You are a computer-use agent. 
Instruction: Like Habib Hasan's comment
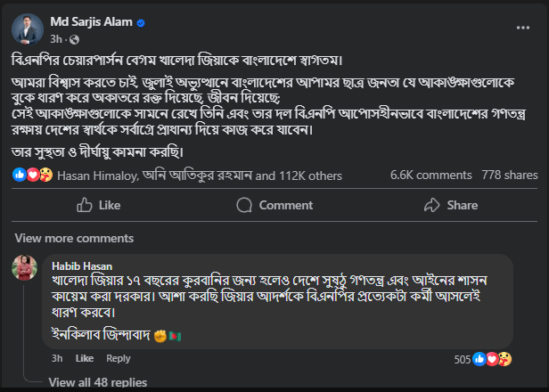84,358
